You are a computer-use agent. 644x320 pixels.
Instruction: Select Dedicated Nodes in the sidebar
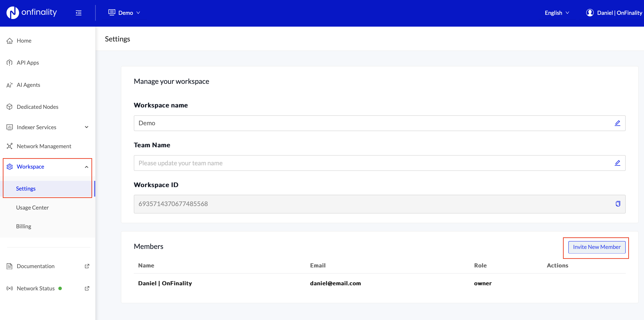(x=37, y=107)
